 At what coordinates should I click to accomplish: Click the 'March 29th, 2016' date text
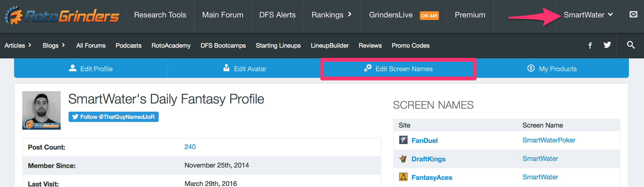click(x=211, y=183)
